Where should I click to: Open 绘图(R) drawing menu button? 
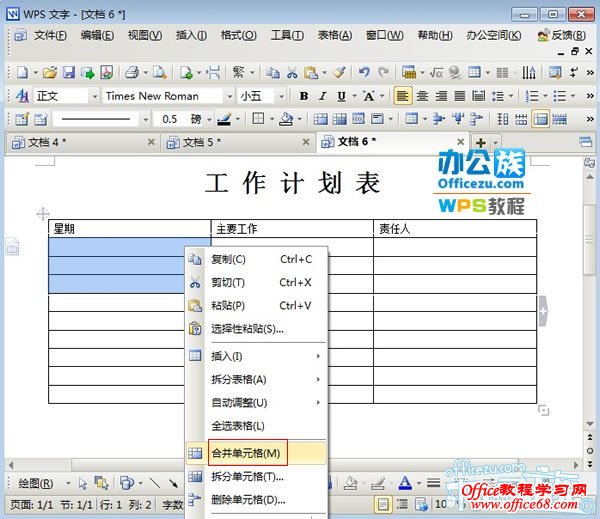36,484
